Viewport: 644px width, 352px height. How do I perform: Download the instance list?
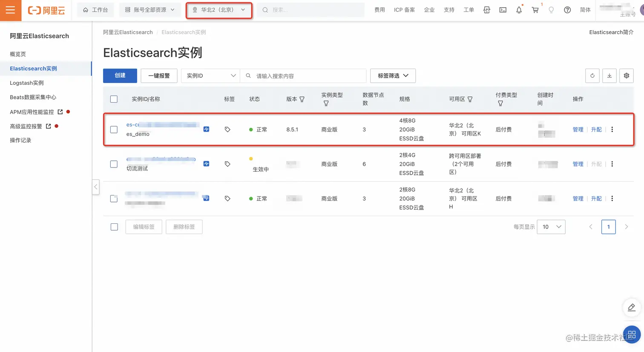[x=609, y=75]
